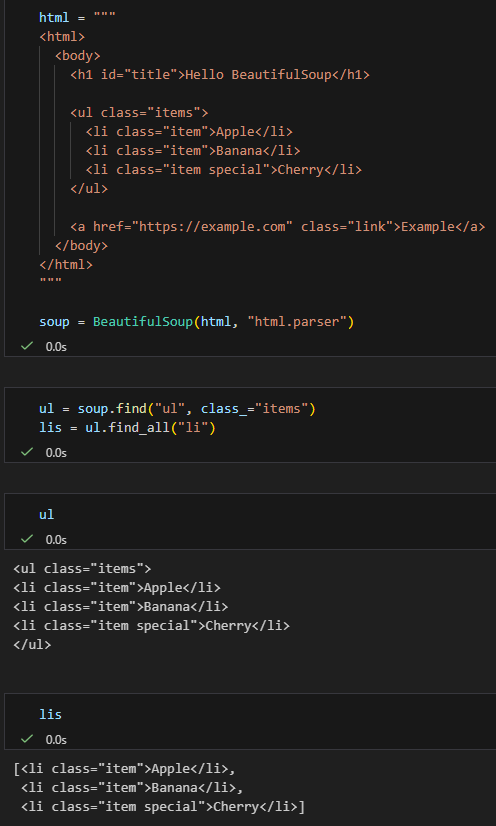Click the closing </body> tag line
This screenshot has height=826, width=496.
(81, 245)
